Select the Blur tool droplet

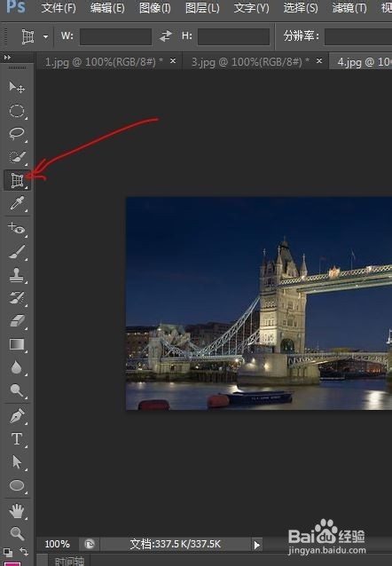coord(17,367)
